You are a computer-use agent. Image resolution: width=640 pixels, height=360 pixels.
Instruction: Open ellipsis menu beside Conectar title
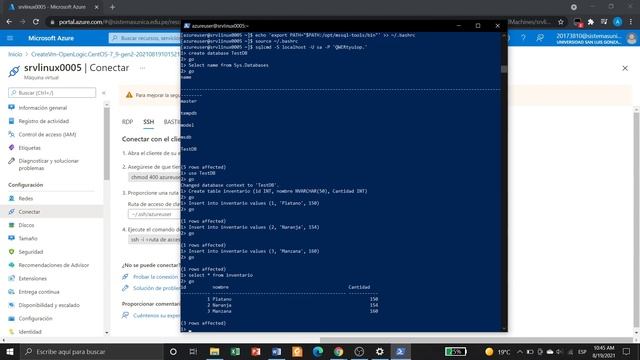pyautogui.click(x=142, y=68)
